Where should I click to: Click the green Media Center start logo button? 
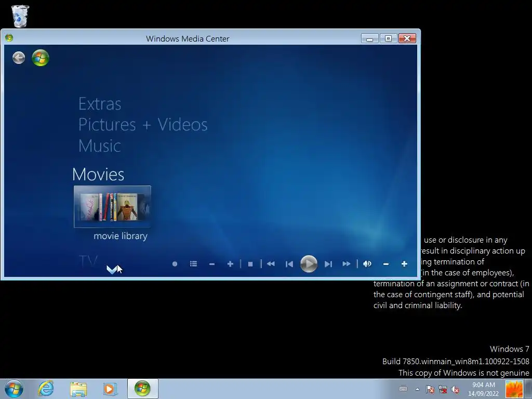[41, 58]
